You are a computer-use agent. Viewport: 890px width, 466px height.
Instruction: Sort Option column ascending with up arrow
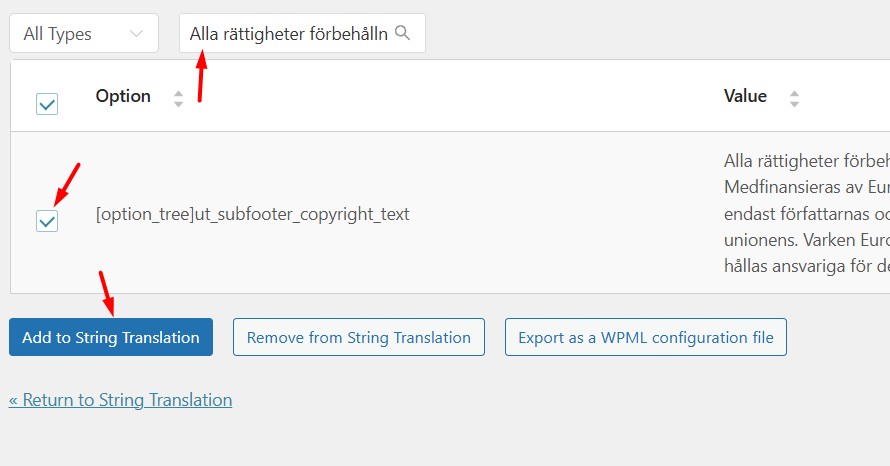179,93
